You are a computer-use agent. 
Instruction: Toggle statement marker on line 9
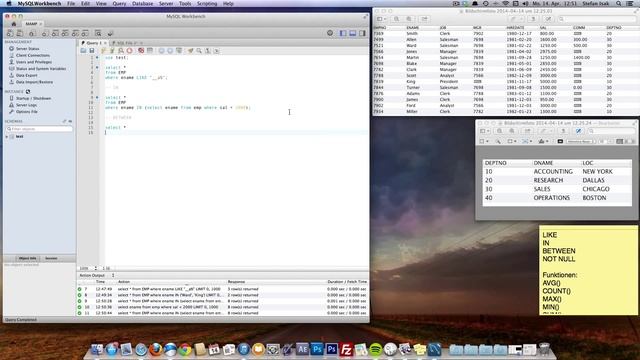pos(97,98)
